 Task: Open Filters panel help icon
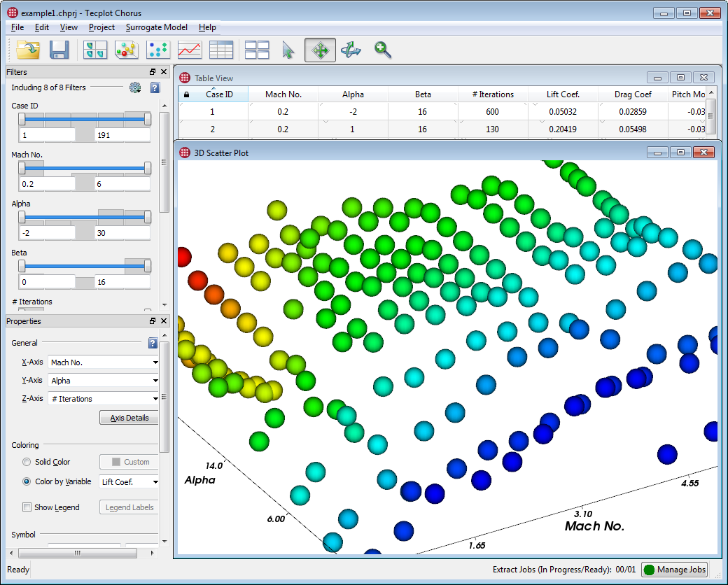click(x=155, y=87)
